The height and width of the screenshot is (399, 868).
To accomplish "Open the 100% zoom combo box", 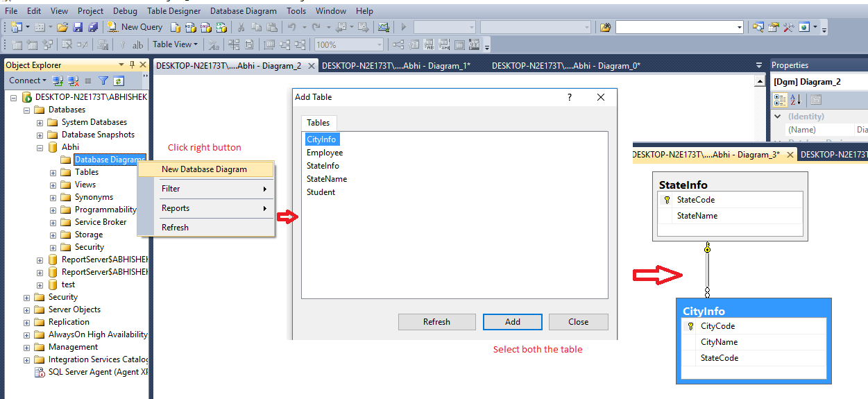I will click(x=348, y=44).
